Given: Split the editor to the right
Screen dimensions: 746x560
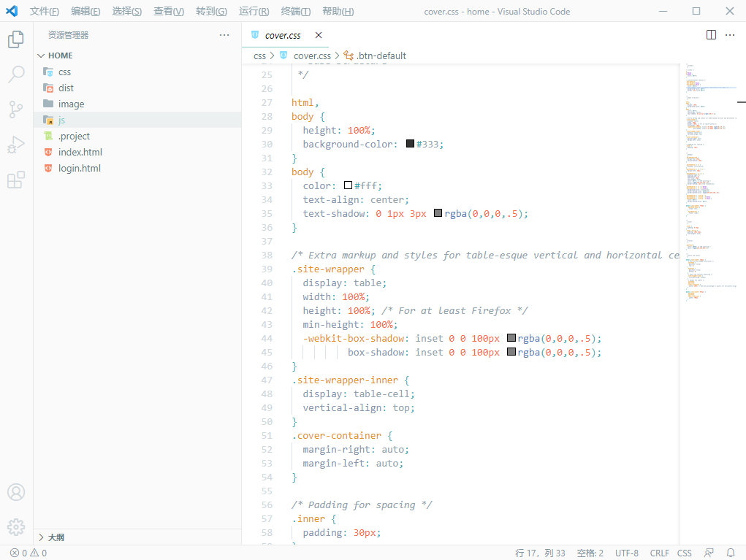Looking at the screenshot, I should click(711, 35).
